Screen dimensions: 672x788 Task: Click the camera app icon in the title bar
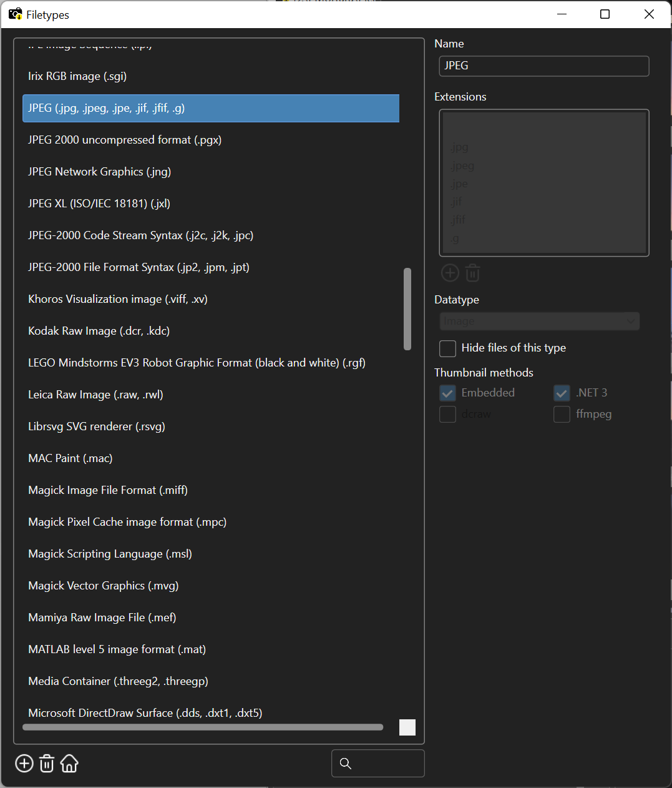pyautogui.click(x=14, y=13)
